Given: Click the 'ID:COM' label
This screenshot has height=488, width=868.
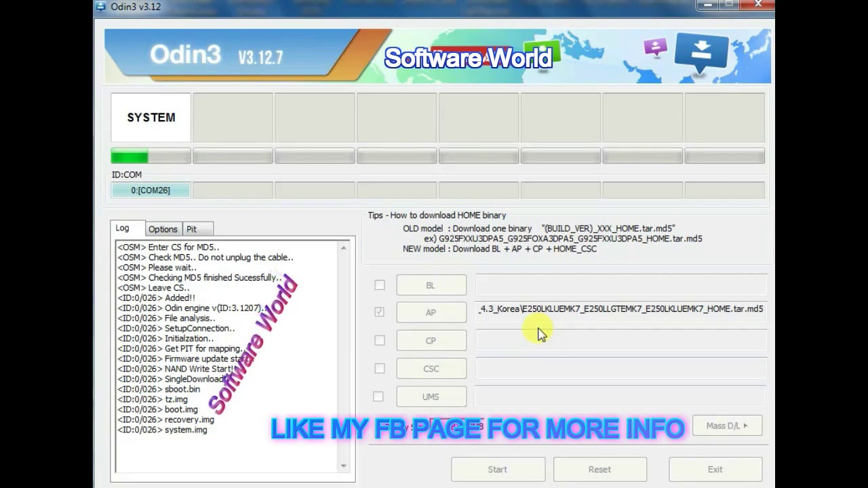Looking at the screenshot, I should tap(127, 175).
